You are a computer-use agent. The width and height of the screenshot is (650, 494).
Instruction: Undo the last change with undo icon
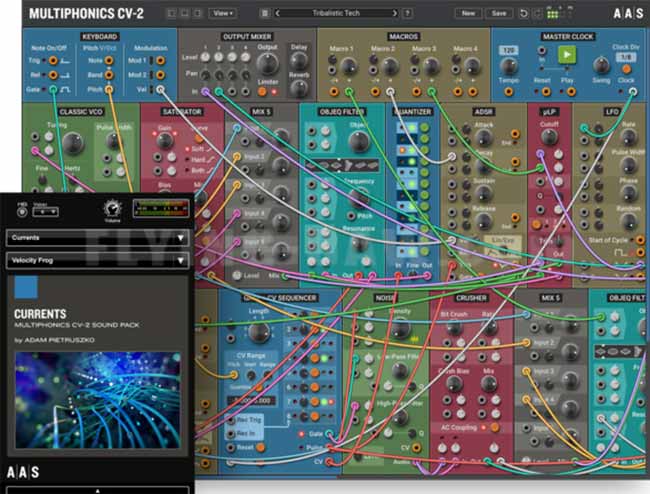click(x=524, y=14)
